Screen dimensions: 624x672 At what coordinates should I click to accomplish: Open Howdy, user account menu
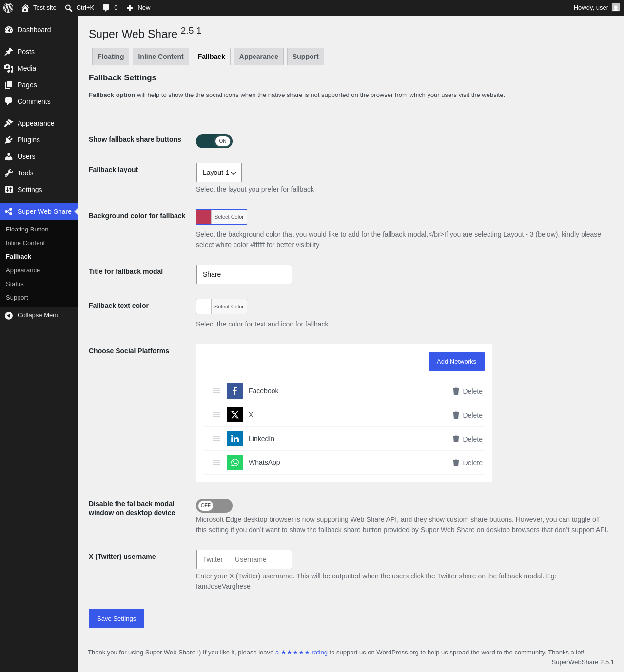(x=596, y=8)
